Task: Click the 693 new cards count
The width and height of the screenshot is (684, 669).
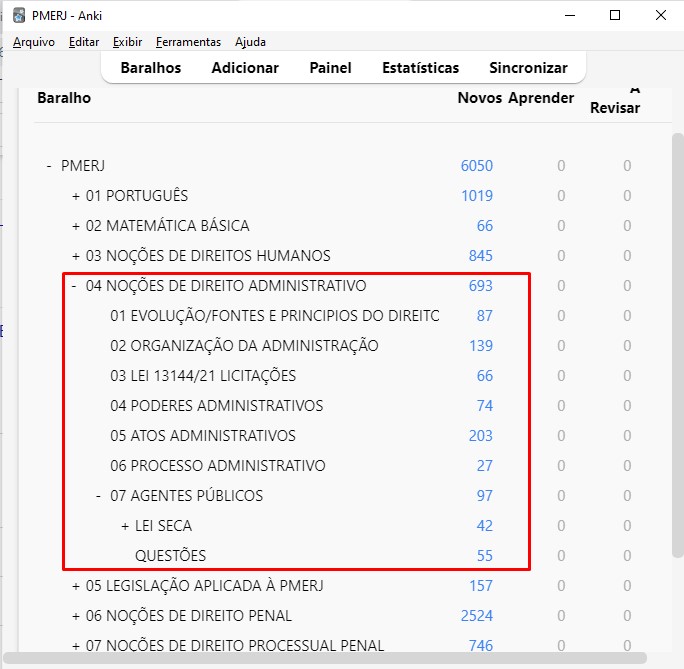Action: 481,286
